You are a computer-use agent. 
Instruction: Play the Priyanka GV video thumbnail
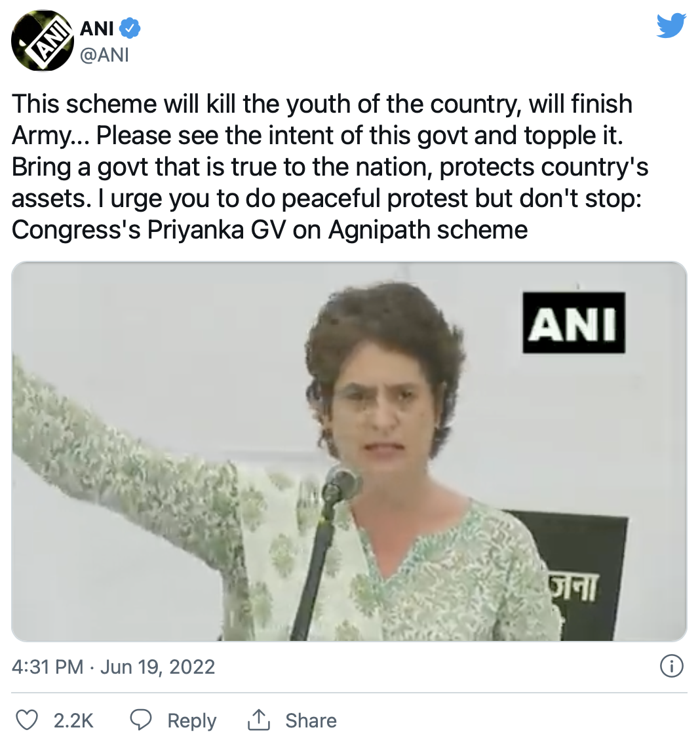pyautogui.click(x=349, y=452)
